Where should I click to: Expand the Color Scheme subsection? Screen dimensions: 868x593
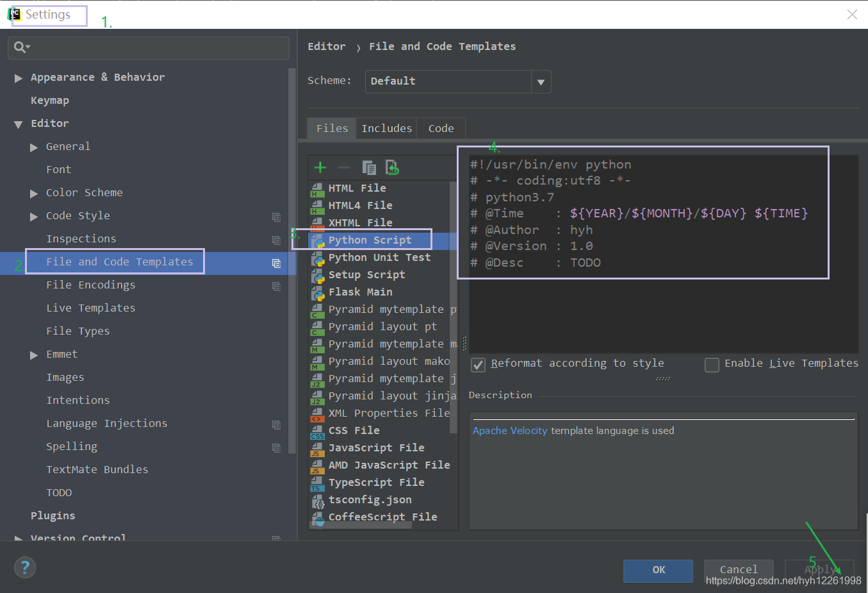pos(34,194)
